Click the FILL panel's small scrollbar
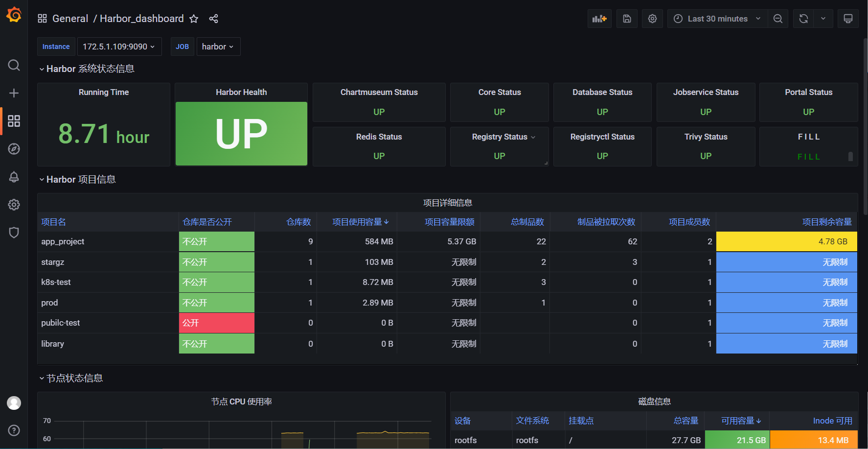 click(x=850, y=157)
